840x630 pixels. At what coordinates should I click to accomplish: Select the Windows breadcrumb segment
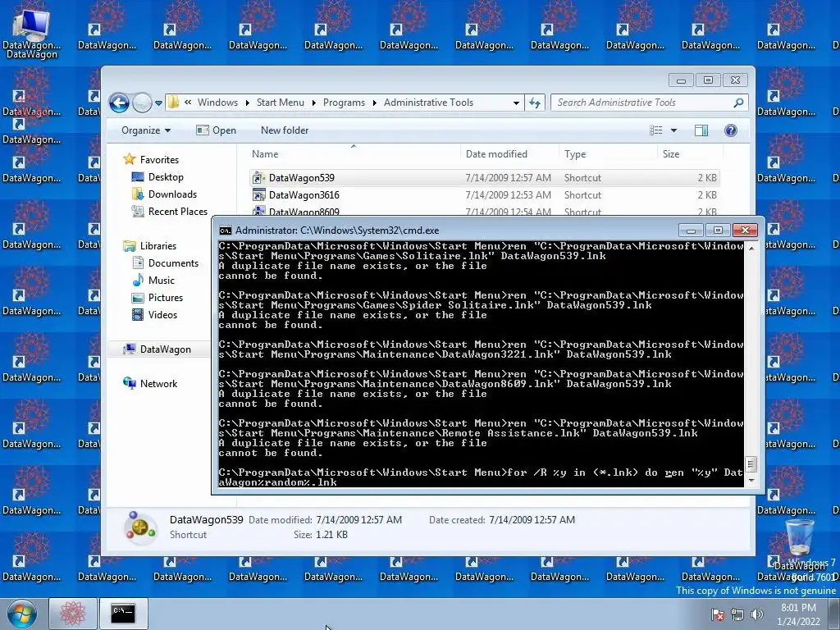217,103
